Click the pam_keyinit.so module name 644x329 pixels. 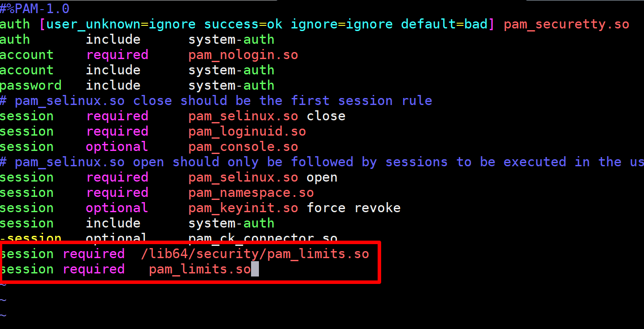[243, 208]
